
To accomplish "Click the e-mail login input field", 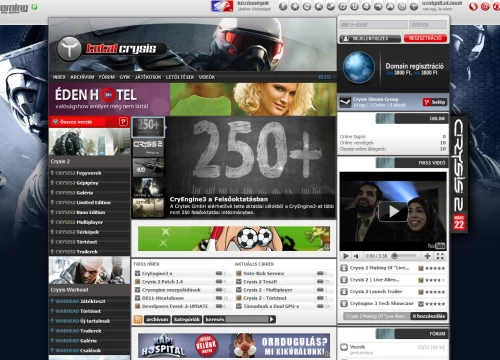I will click(373, 24).
